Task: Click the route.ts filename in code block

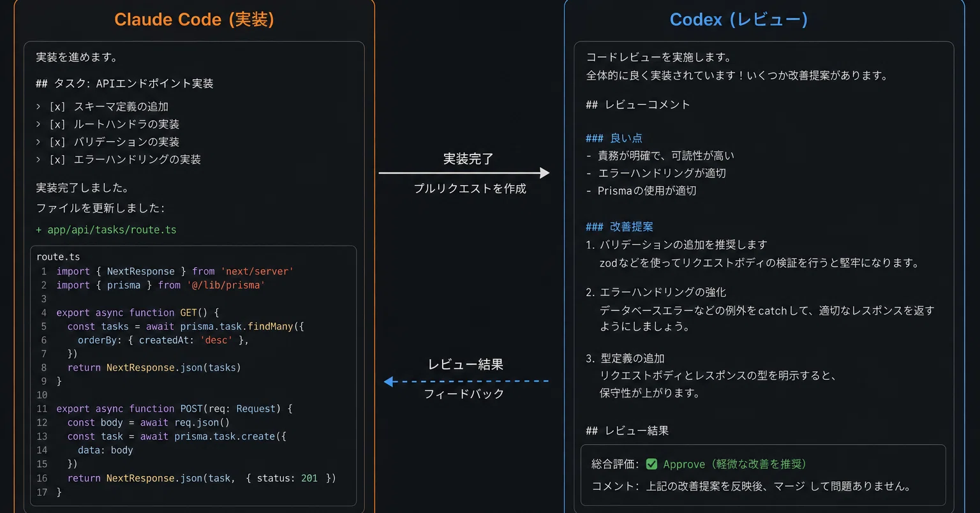Action: click(x=58, y=256)
